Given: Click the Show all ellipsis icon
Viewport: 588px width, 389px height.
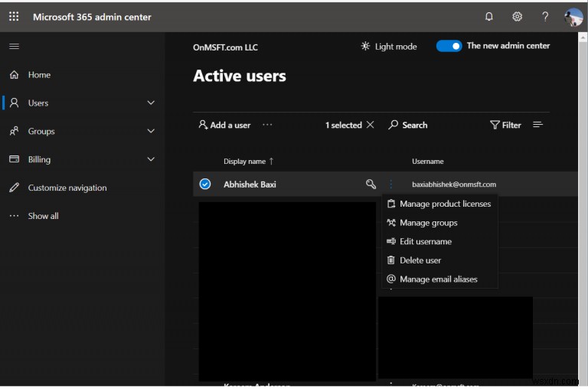Looking at the screenshot, I should coord(15,216).
